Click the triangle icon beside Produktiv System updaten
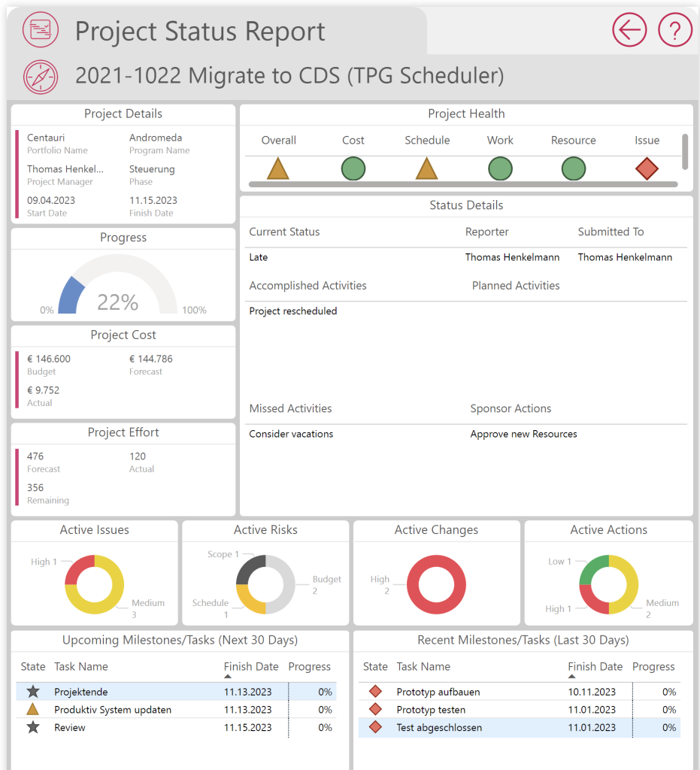This screenshot has height=770, width=700. pos(32,710)
